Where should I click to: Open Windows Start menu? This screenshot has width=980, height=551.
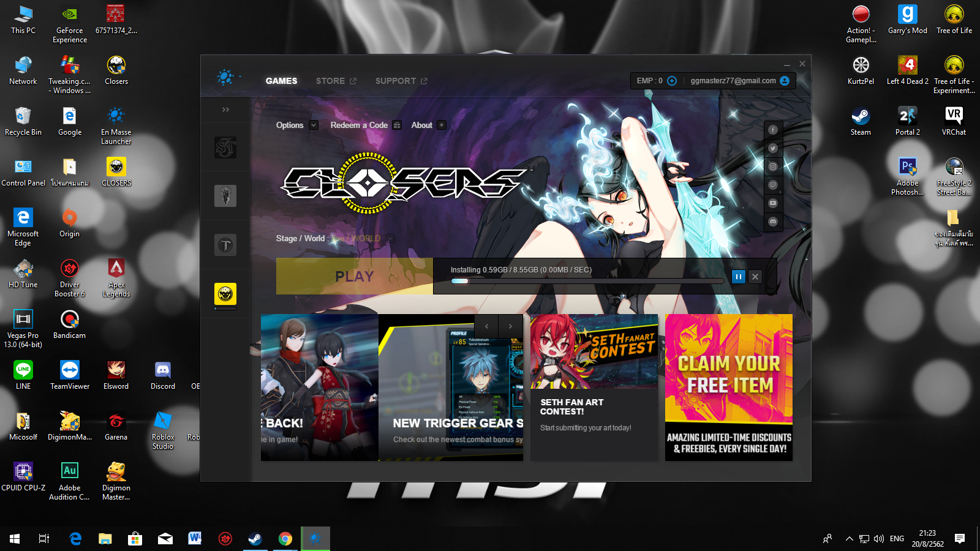pyautogui.click(x=15, y=539)
